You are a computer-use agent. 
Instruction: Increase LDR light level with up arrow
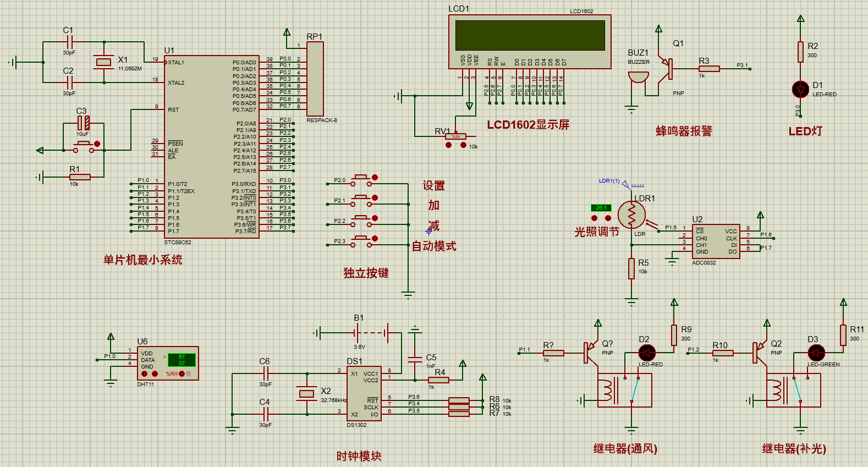click(608, 218)
